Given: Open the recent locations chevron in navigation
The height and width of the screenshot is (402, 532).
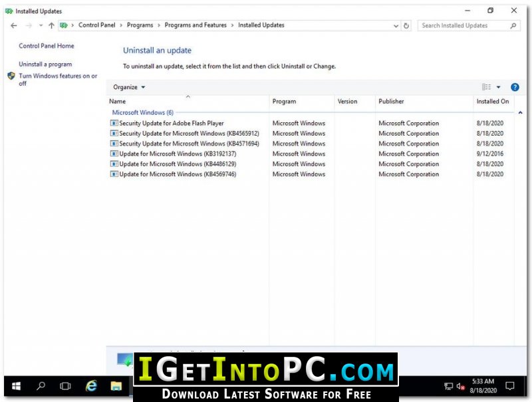Looking at the screenshot, I should pyautogui.click(x=41, y=25).
